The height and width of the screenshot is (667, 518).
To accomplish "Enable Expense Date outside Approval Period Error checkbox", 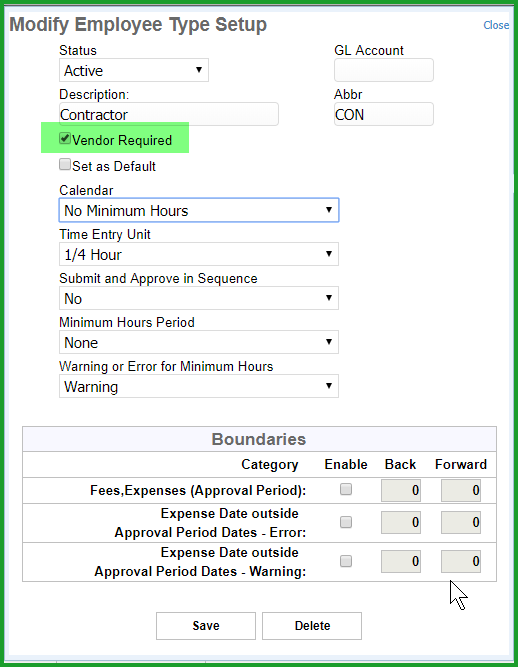I will coord(346,522).
